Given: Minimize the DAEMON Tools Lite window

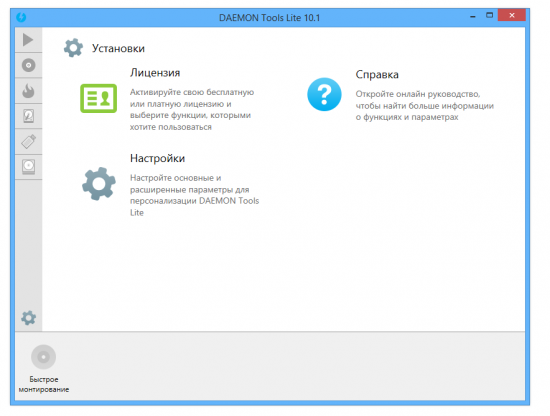Looking at the screenshot, I should pos(473,16).
